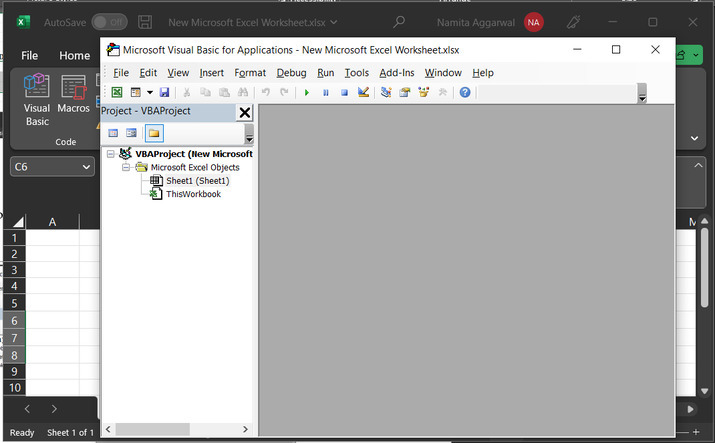Image resolution: width=715 pixels, height=443 pixels.
Task: Open the VBA Run menu
Action: tap(326, 73)
